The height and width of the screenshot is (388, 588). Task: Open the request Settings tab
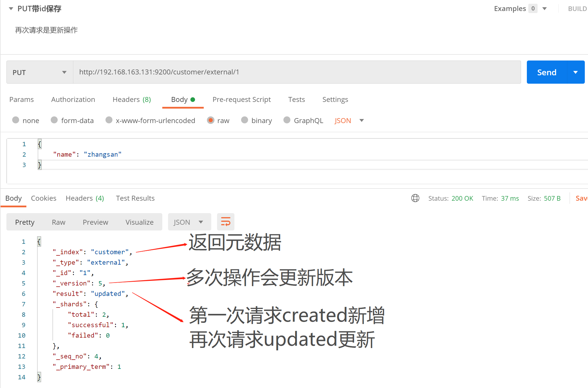(335, 99)
